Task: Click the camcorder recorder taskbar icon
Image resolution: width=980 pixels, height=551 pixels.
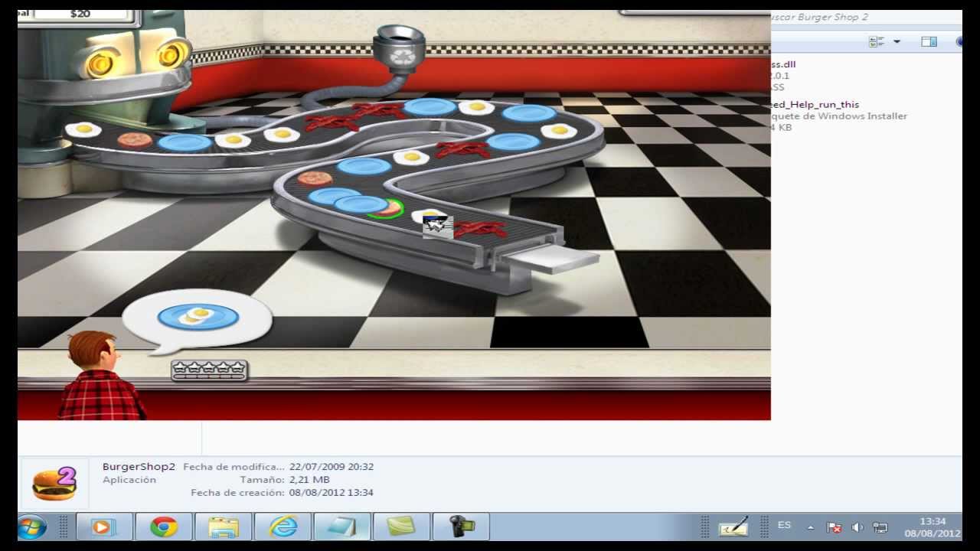Action: tap(462, 527)
